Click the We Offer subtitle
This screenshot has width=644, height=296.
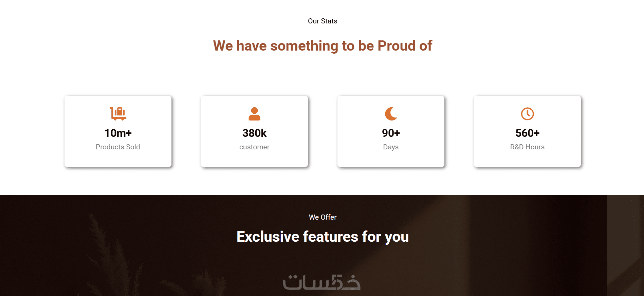click(323, 217)
